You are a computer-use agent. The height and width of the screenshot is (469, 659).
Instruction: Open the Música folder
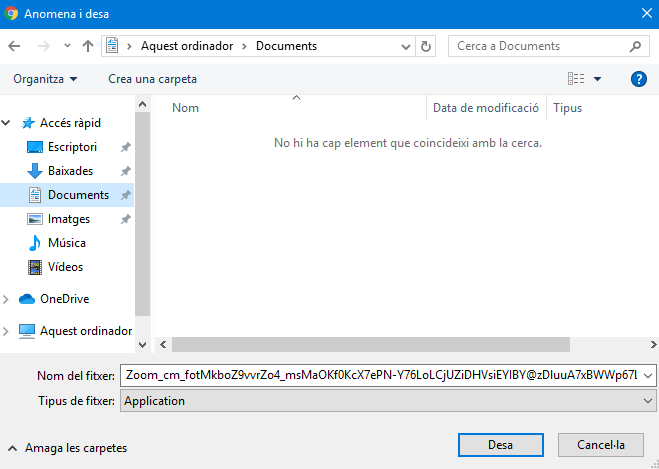(x=66, y=243)
